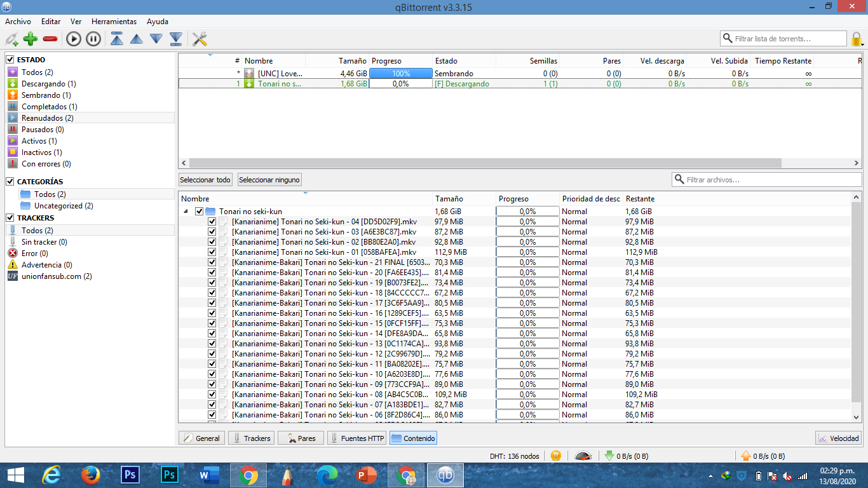Pause the torrent with the pause icon
Viewport: 868px width, 488px height.
point(92,39)
